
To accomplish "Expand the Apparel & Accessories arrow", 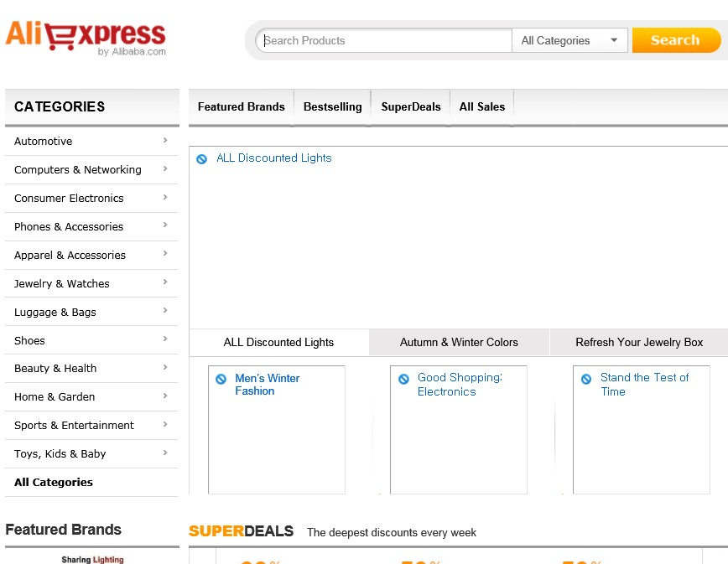I will [165, 253].
